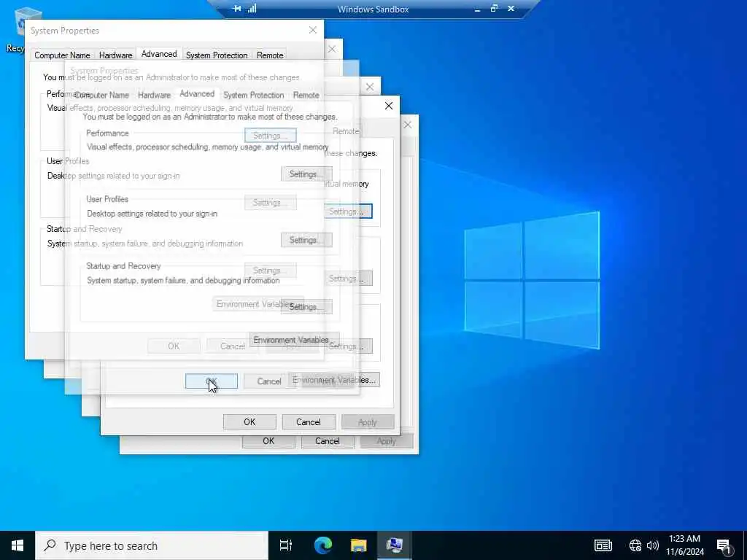Click the signal strength icon on Sandbox bar
Viewport: 747px width, 560px height.
coord(252,9)
